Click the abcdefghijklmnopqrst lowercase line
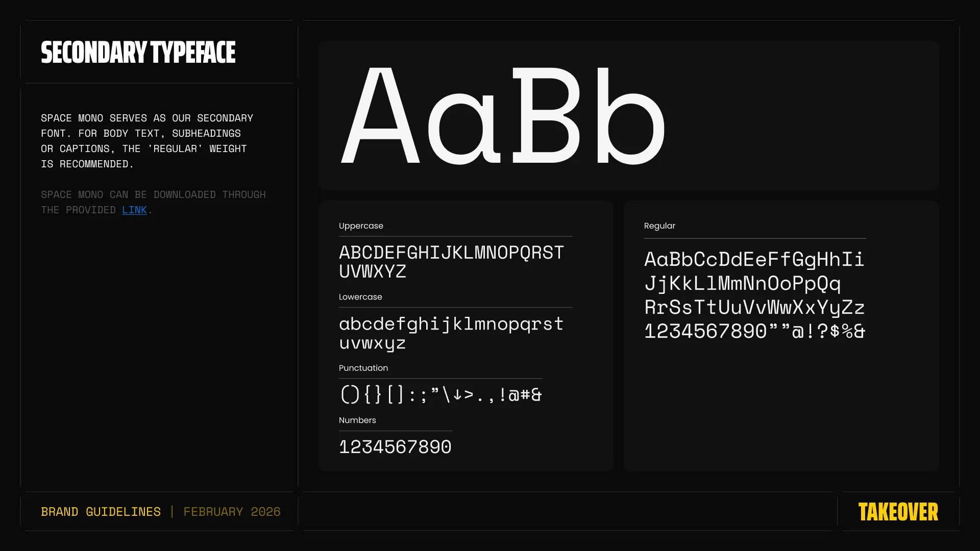This screenshot has width=980, height=551. coord(451,324)
